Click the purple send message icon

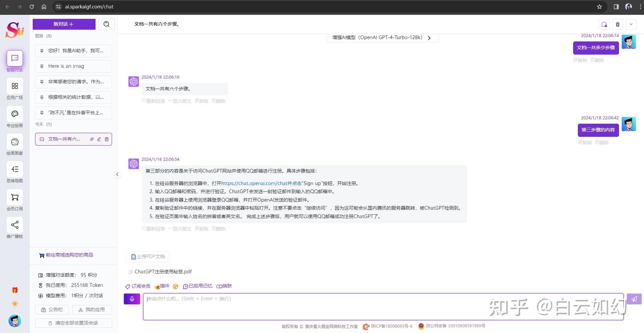coord(634,299)
